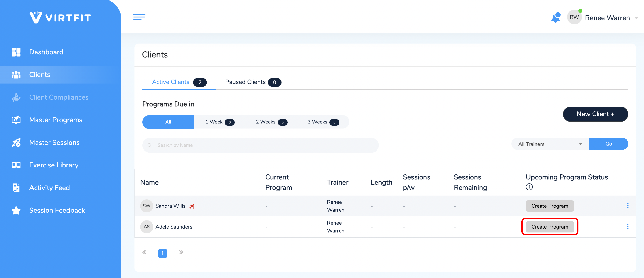Click the Master Programs icon
Screen dimensions: 644x278
click(16, 120)
